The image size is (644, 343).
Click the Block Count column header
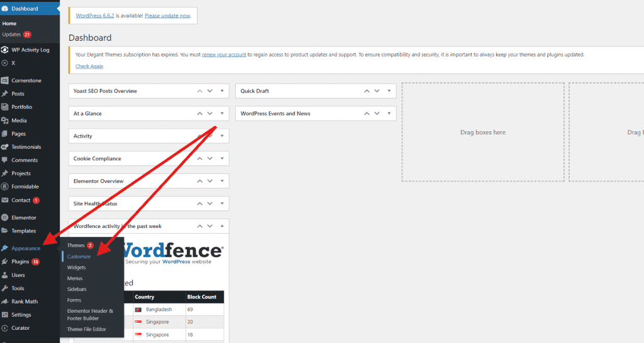coord(202,297)
